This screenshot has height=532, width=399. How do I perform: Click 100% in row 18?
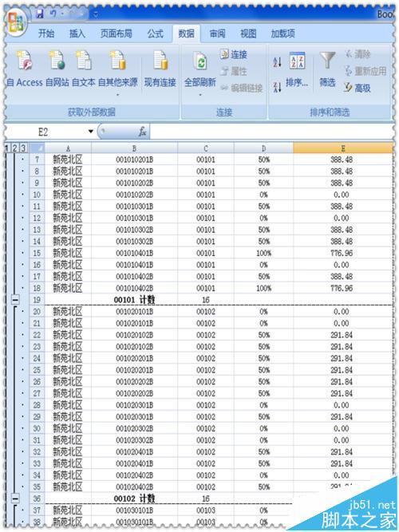pyautogui.click(x=263, y=288)
